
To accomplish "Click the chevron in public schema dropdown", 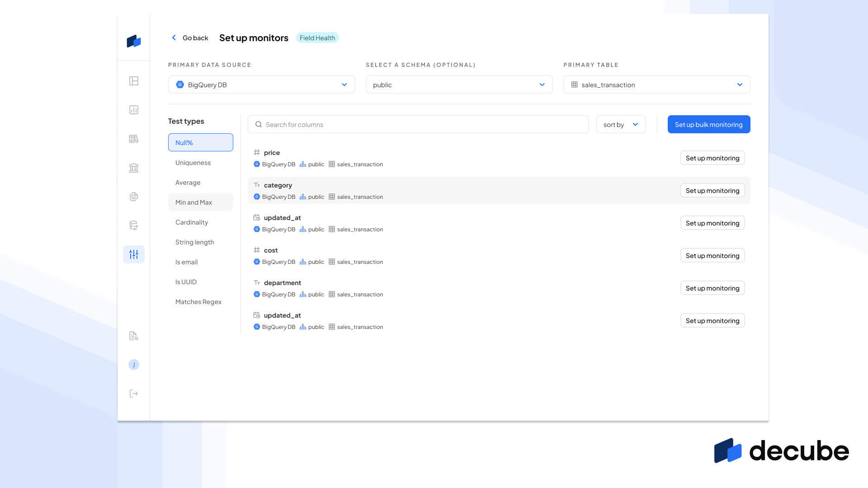I will pos(542,84).
